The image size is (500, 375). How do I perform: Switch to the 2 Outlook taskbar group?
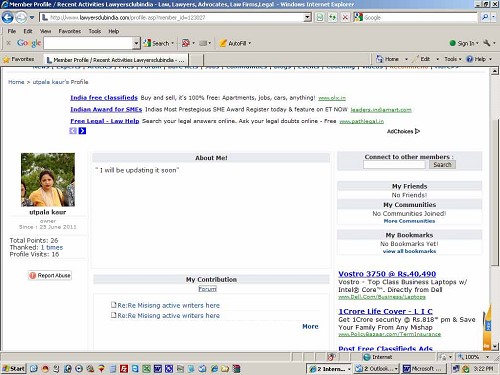[376, 369]
